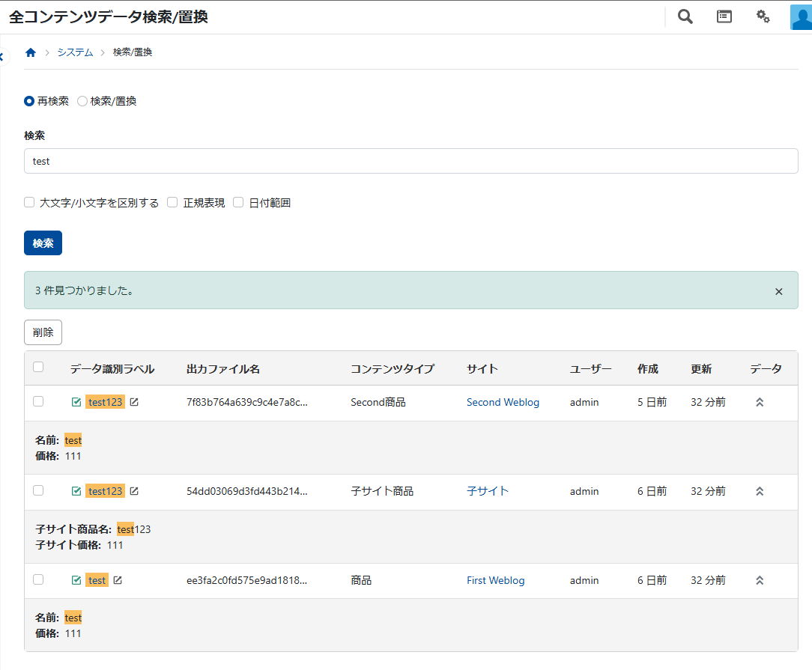This screenshot has width=812, height=670.
Task: Enable 大文字/小文字を区別する checkbox
Action: pyautogui.click(x=29, y=202)
